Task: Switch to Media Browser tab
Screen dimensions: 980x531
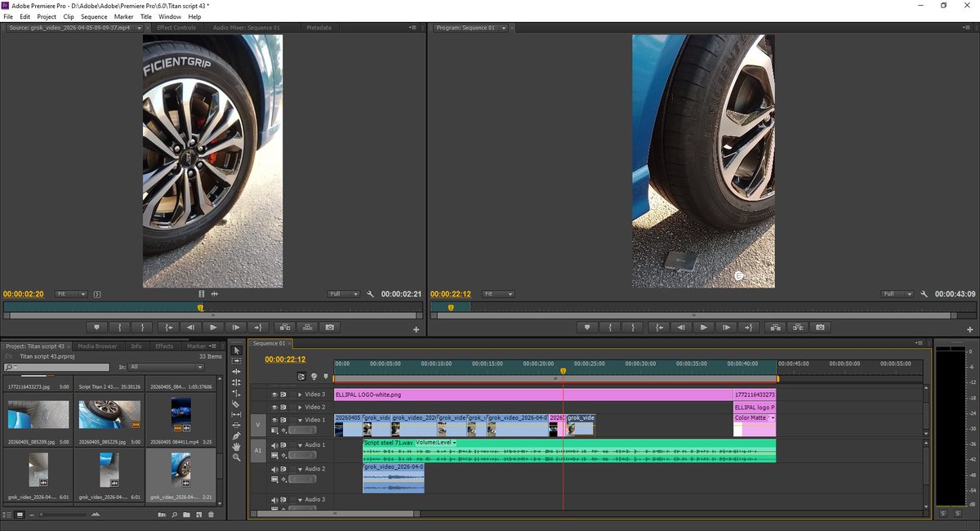Action: tap(97, 346)
